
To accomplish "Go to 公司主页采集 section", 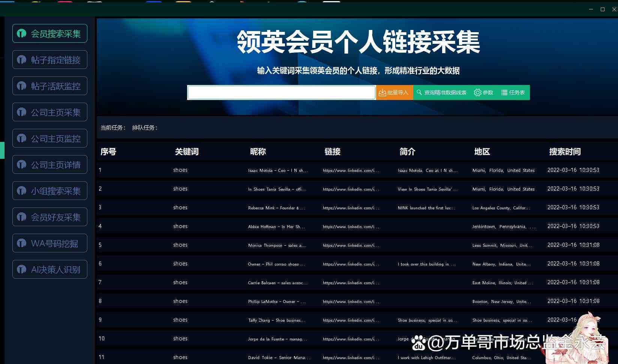I will click(x=50, y=112).
